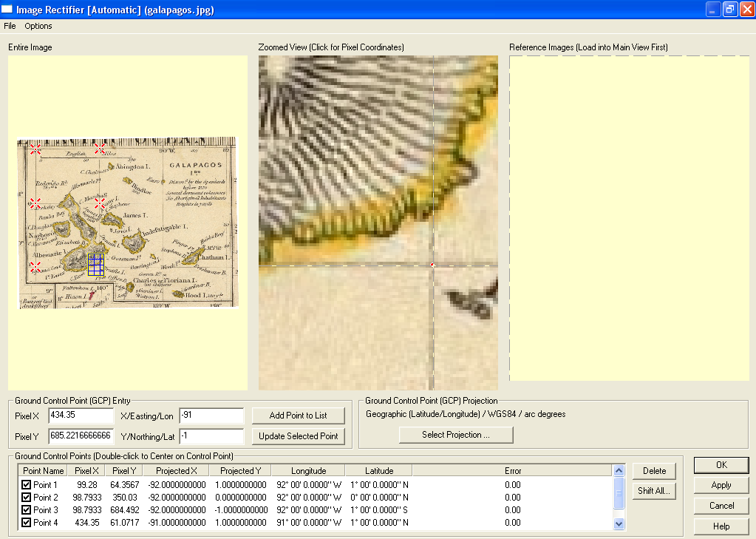Click the X/Easting/Lon input field
Screen dimensions: 756x539
coord(211,416)
